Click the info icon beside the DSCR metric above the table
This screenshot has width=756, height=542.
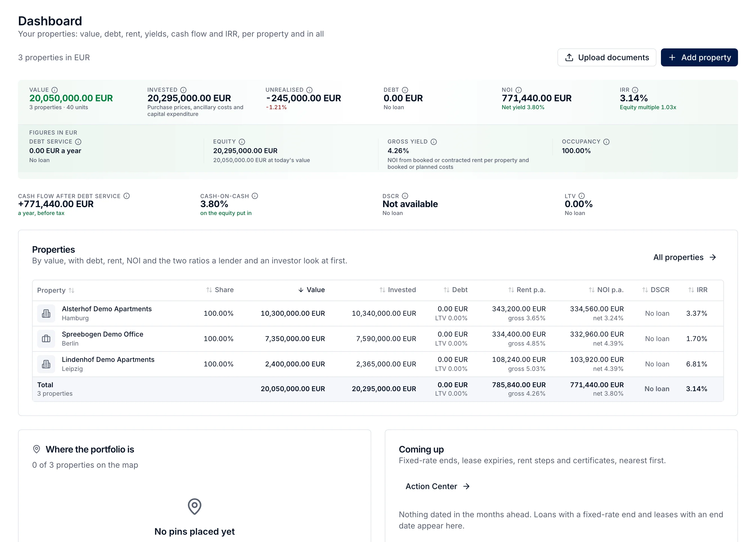pyautogui.click(x=405, y=196)
